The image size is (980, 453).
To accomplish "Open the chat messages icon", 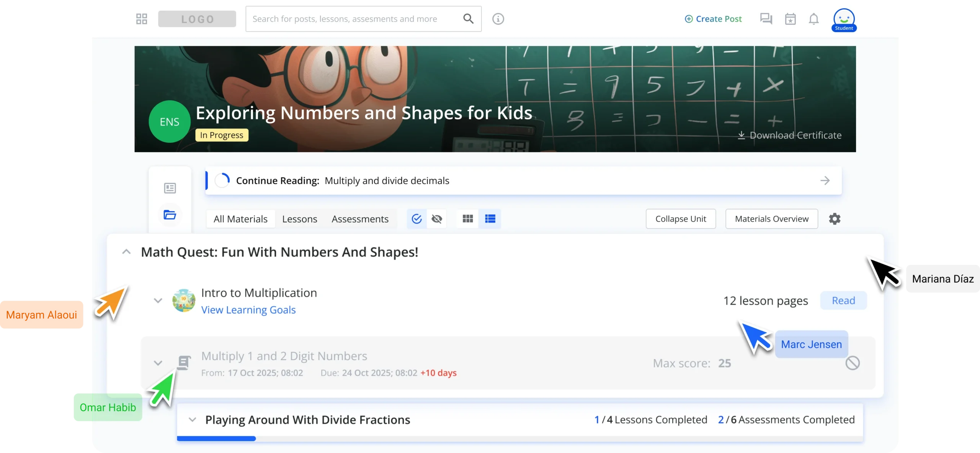I will (766, 19).
